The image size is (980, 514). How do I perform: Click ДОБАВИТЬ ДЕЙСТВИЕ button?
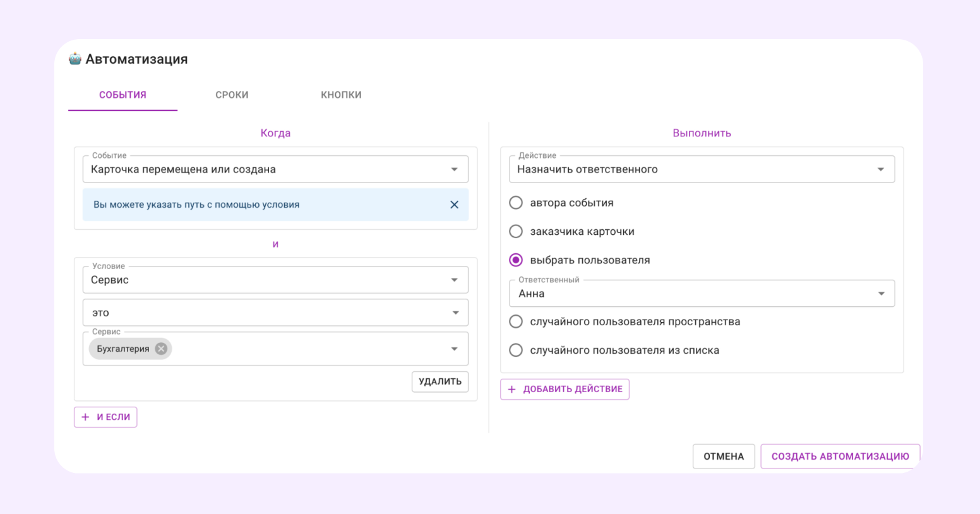point(565,389)
